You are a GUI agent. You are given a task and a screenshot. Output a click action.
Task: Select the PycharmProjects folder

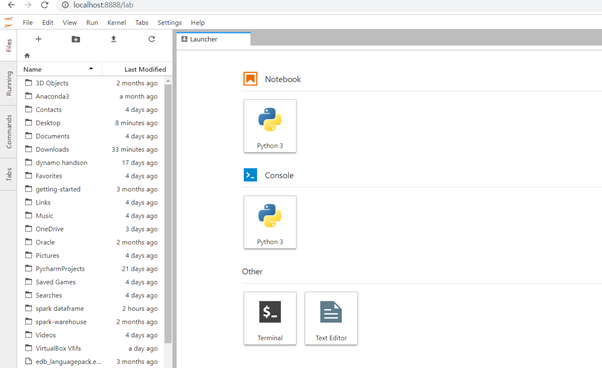pyautogui.click(x=91, y=269)
